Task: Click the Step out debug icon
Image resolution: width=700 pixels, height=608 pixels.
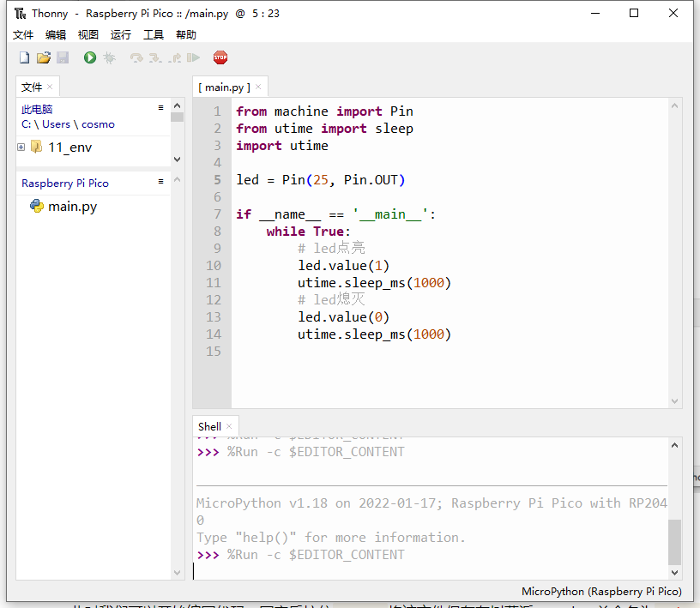Action: [x=174, y=57]
